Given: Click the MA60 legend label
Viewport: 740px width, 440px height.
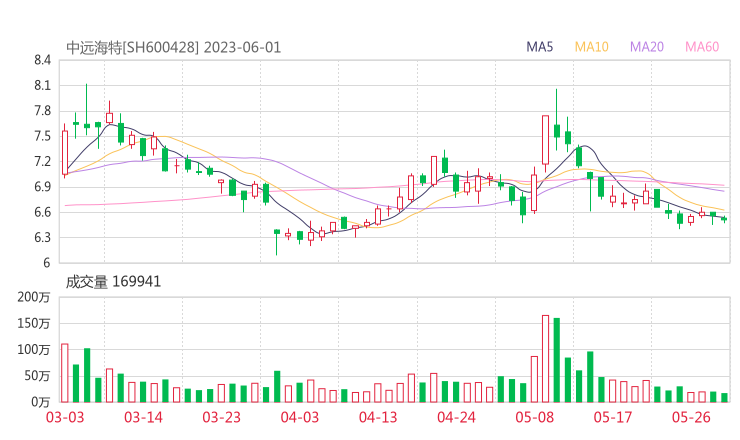Looking at the screenshot, I should (702, 47).
